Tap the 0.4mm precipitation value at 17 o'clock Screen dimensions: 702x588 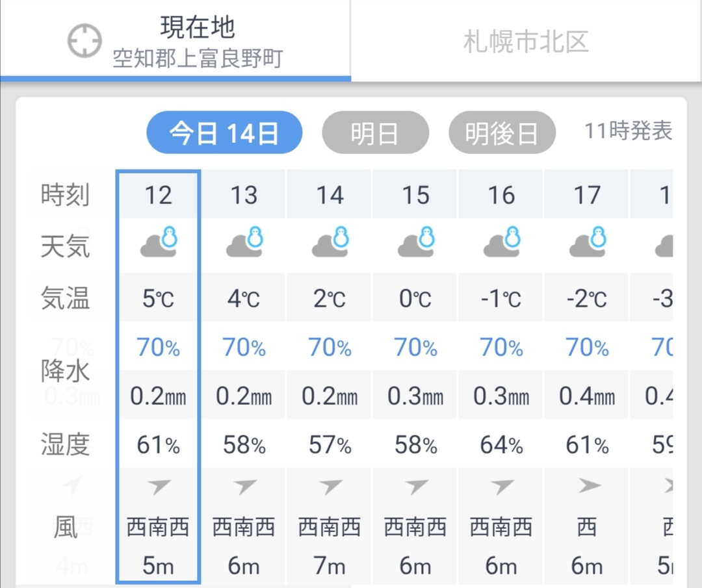[587, 396]
